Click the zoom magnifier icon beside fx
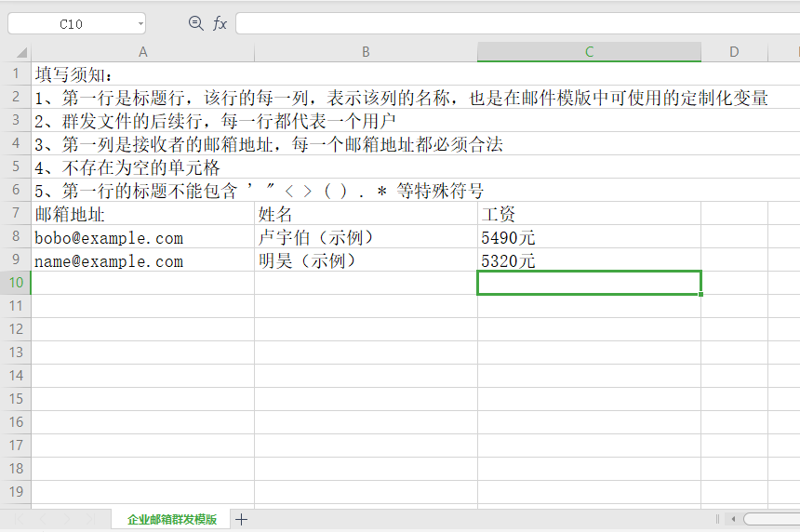The width and height of the screenshot is (800, 532). point(195,23)
